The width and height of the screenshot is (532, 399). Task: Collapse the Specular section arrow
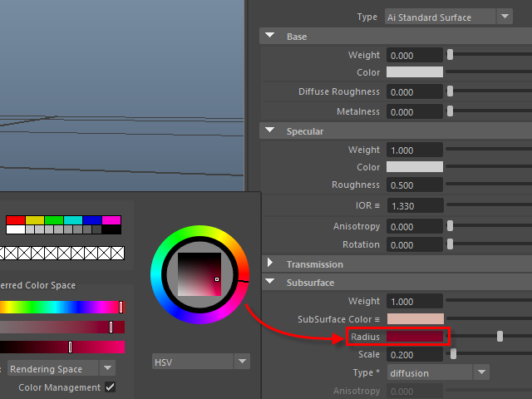[271, 131]
